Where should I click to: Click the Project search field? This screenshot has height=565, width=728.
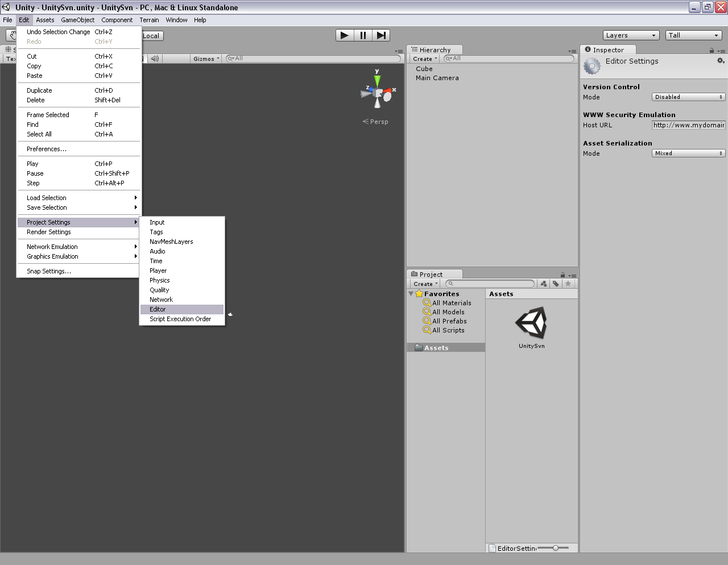pyautogui.click(x=490, y=284)
